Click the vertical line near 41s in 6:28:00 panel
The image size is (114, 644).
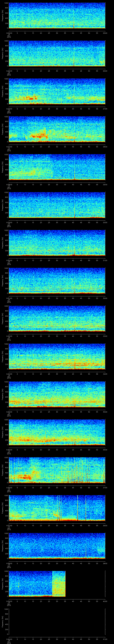tap(75, 167)
